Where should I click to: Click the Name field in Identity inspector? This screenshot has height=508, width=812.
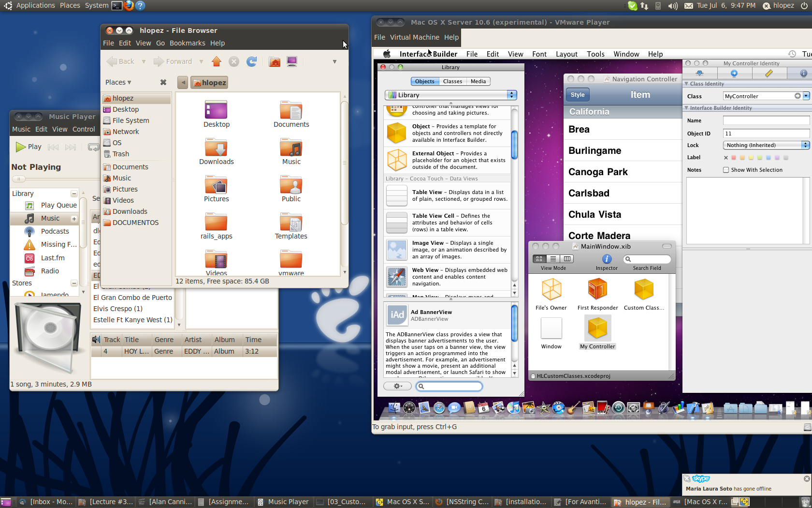pyautogui.click(x=766, y=120)
